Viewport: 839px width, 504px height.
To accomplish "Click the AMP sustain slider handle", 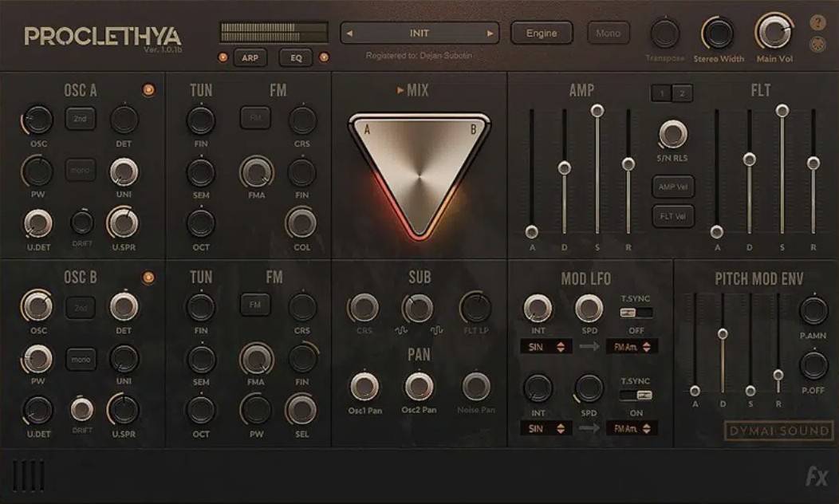I will point(597,111).
